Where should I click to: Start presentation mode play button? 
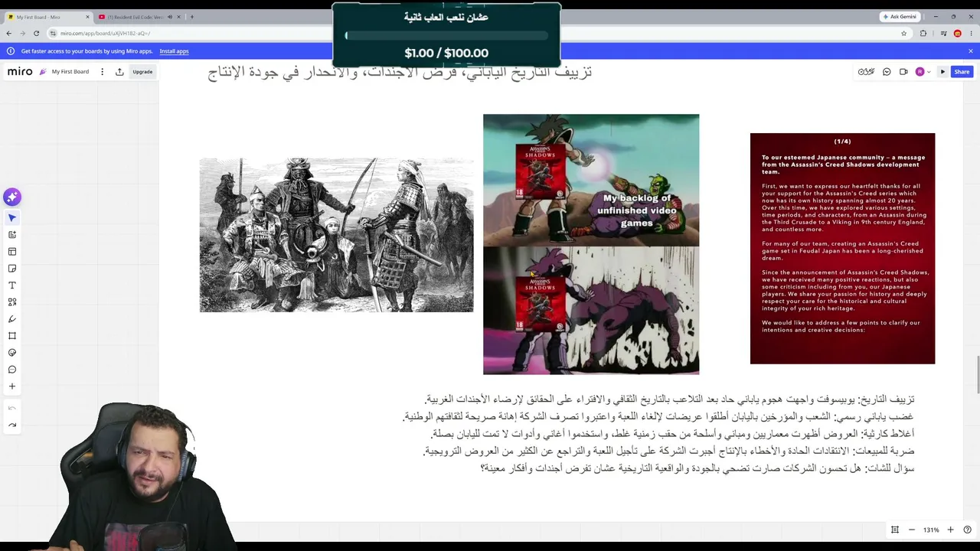point(942,72)
